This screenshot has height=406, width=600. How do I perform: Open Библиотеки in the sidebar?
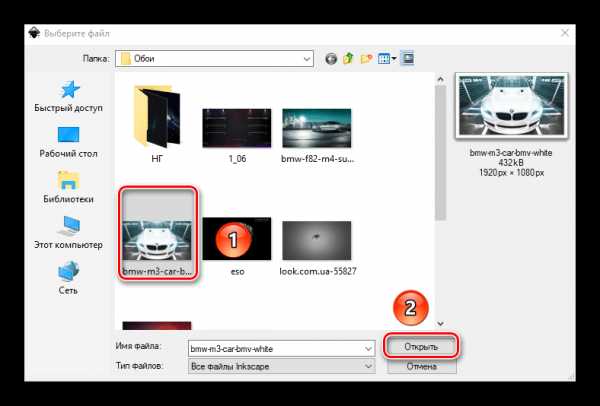pyautogui.click(x=68, y=187)
